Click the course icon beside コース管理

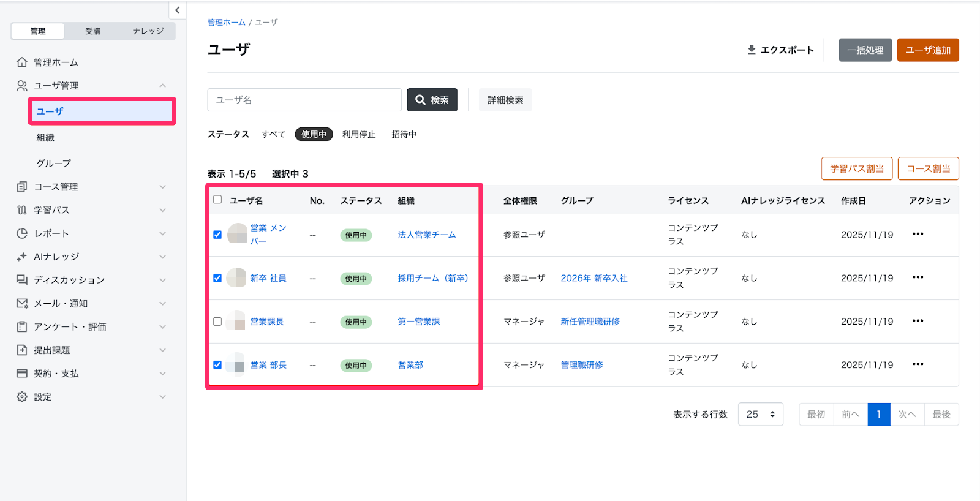tap(22, 187)
